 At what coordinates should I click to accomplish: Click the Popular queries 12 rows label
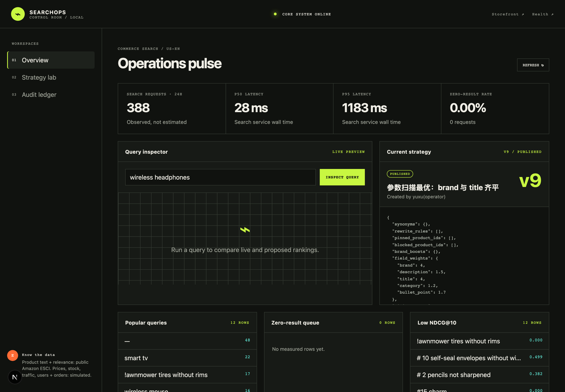[240, 323]
